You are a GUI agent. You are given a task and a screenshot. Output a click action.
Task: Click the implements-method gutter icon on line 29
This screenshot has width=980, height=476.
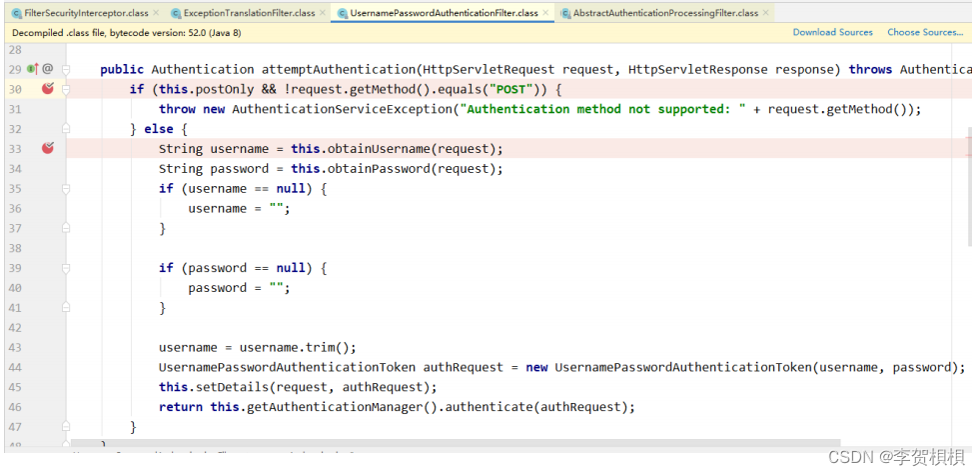33,69
